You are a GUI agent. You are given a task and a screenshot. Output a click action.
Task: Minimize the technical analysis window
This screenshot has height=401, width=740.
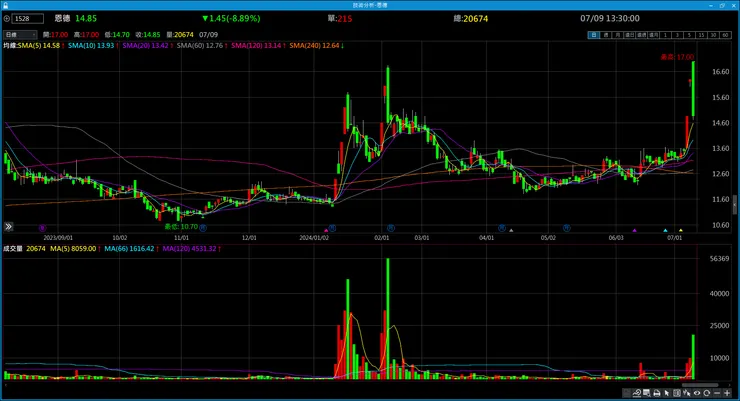[x=711, y=5]
